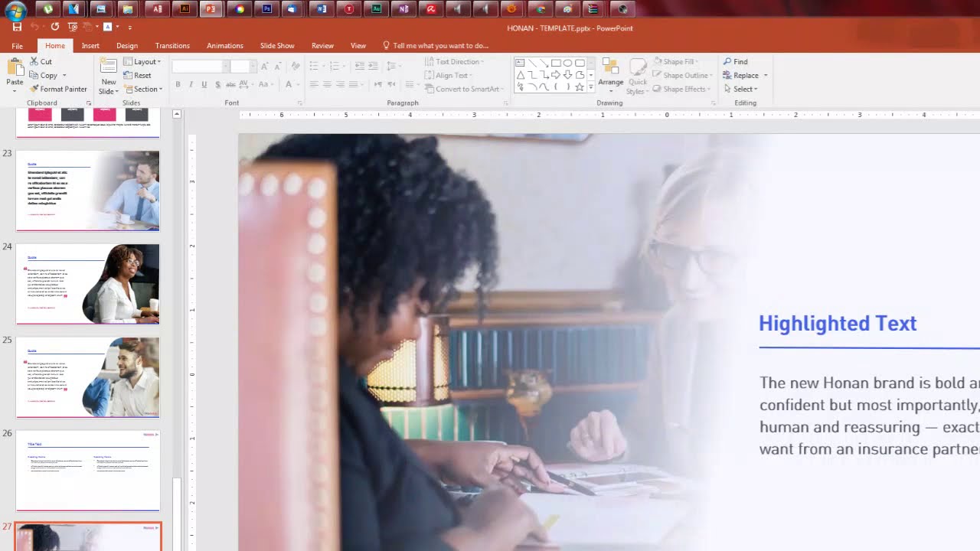This screenshot has height=551, width=980.
Task: Open Clipboard pane dialog launcher
Action: (89, 103)
